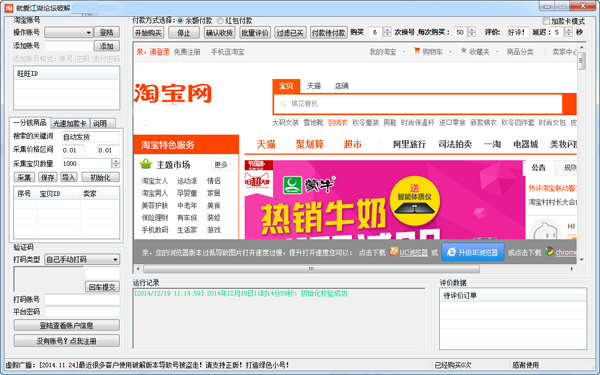Viewport: 600px width, 375px height.
Task: Click 免费注册 link
Action: pos(187,52)
